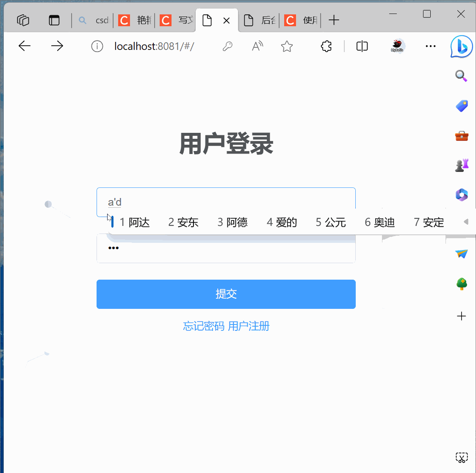Choose IME candidate 6 奥迪
The image size is (476, 473).
coord(380,222)
